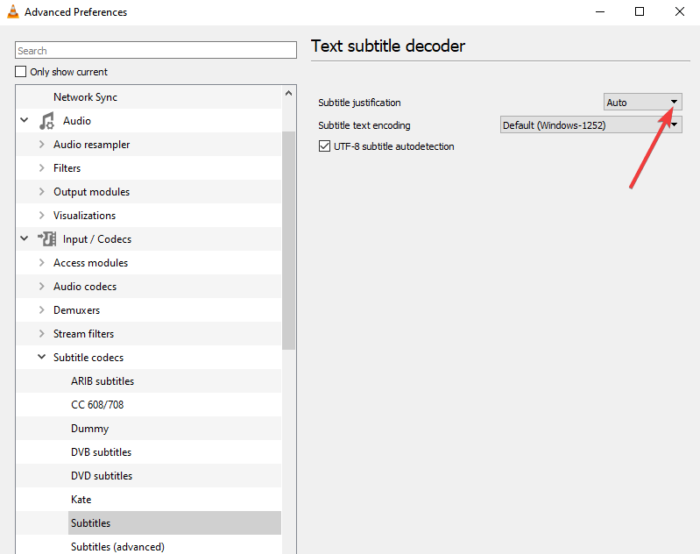Toggle the Only show current checkbox
The image size is (700, 554).
21,71
